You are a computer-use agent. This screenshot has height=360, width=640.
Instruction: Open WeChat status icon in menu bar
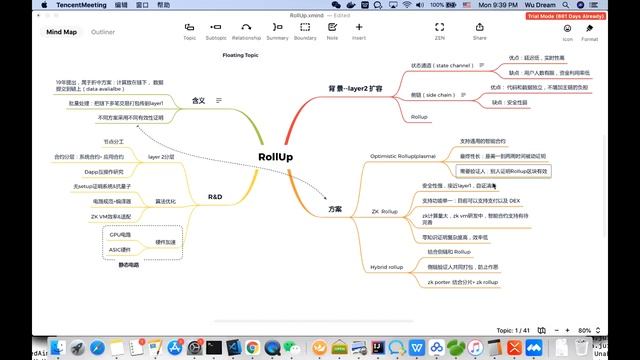coord(336,5)
